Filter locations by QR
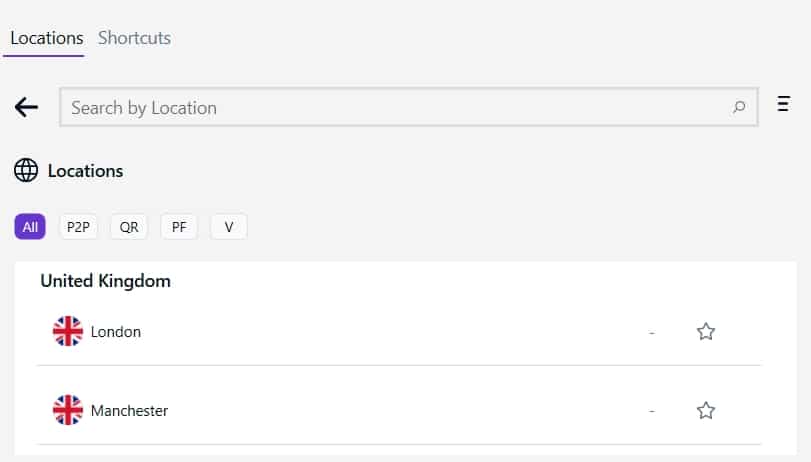The height and width of the screenshot is (462, 811). [129, 227]
